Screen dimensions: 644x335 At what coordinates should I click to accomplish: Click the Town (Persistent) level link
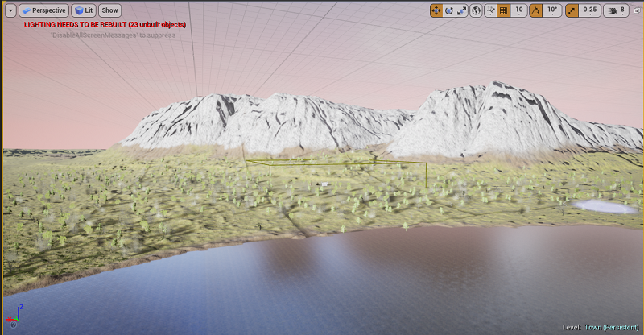click(x=612, y=327)
